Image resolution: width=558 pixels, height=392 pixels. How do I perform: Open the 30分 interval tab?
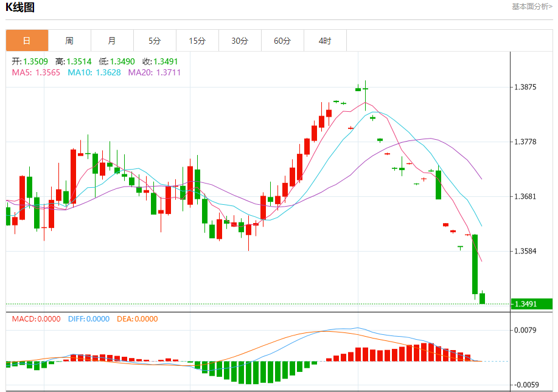(x=240, y=41)
